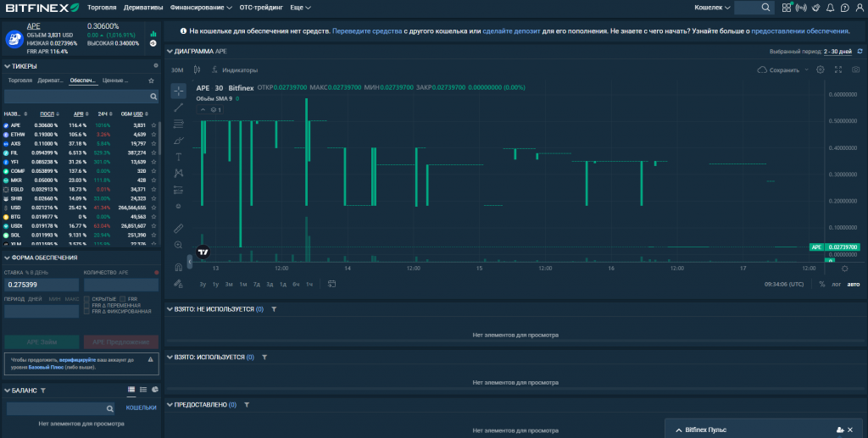Screen dimensions: 868x438
Task: Open the help question mark icon
Action: pyautogui.click(x=845, y=8)
